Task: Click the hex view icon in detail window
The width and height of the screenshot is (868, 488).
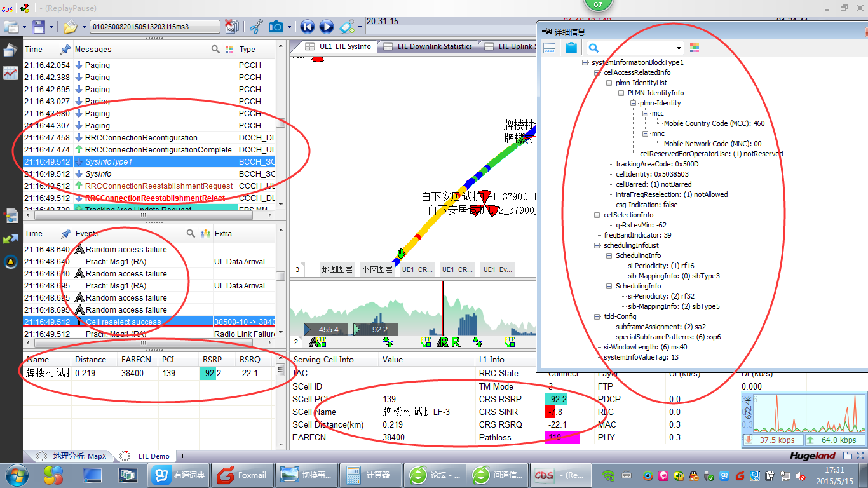Action: coord(550,48)
